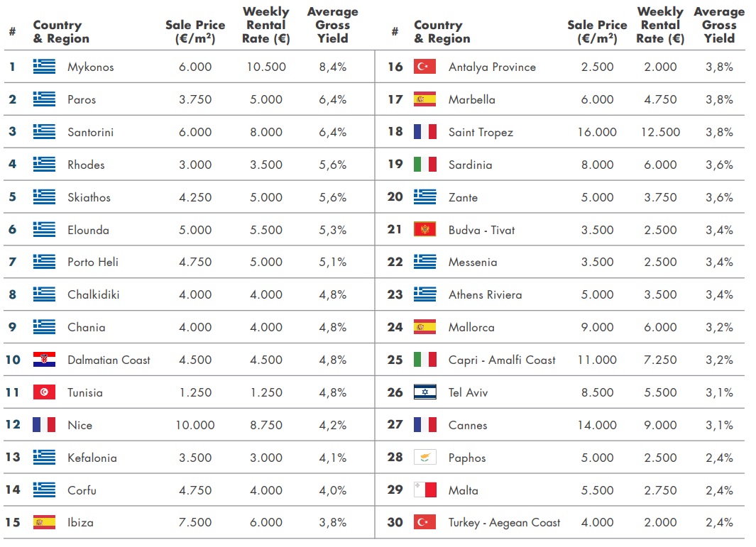Click the Greek flag beside Mykonos
Image resolution: width=756 pixels, height=547 pixels.
[44, 67]
